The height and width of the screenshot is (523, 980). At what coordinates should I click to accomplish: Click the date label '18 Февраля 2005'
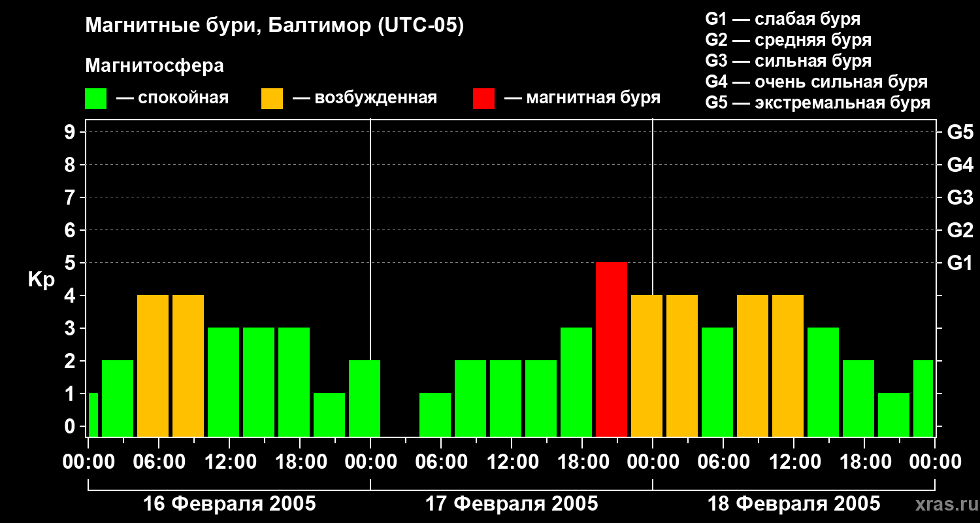click(794, 504)
